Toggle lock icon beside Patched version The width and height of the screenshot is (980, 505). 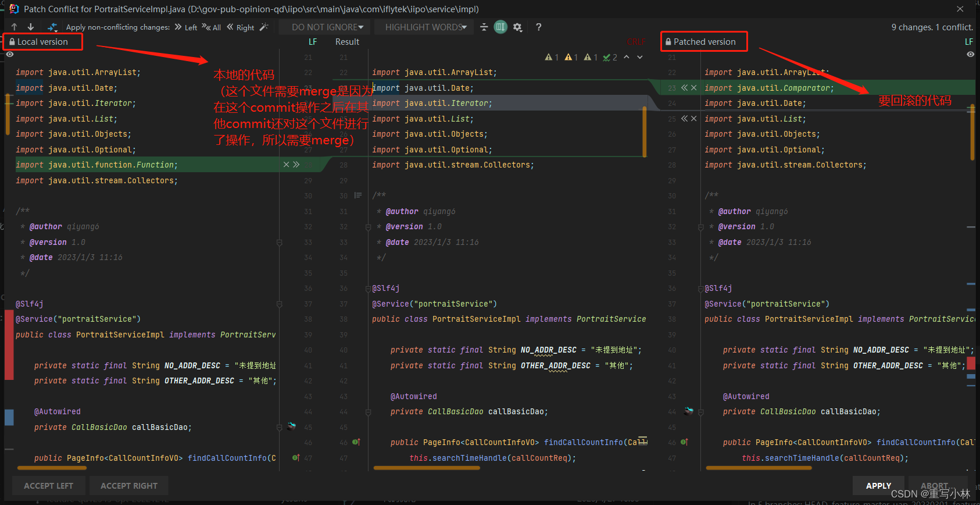click(x=668, y=42)
